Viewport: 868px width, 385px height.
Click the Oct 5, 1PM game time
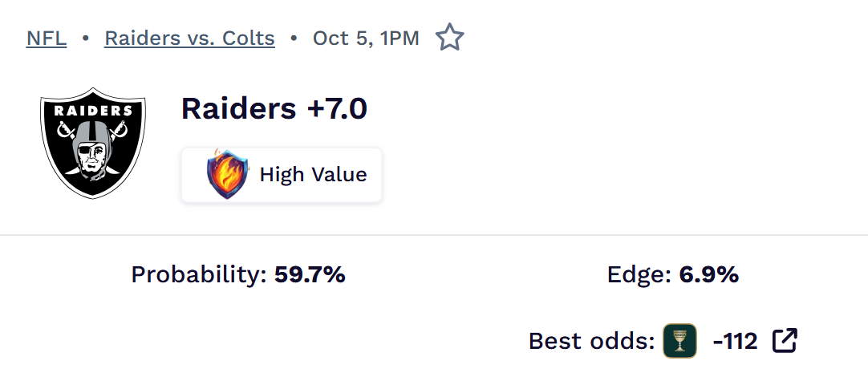366,38
